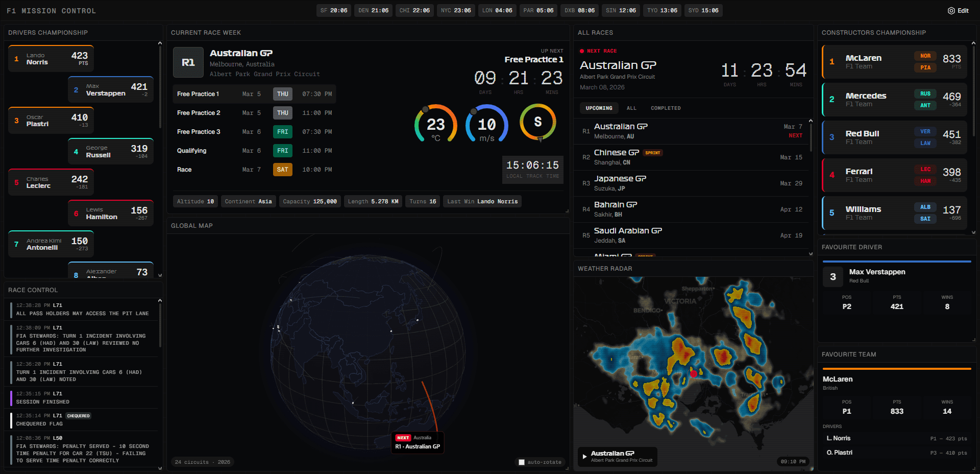Switch to the COMPLETED races tab
Screen dimensions: 980x474
pyautogui.click(x=666, y=108)
